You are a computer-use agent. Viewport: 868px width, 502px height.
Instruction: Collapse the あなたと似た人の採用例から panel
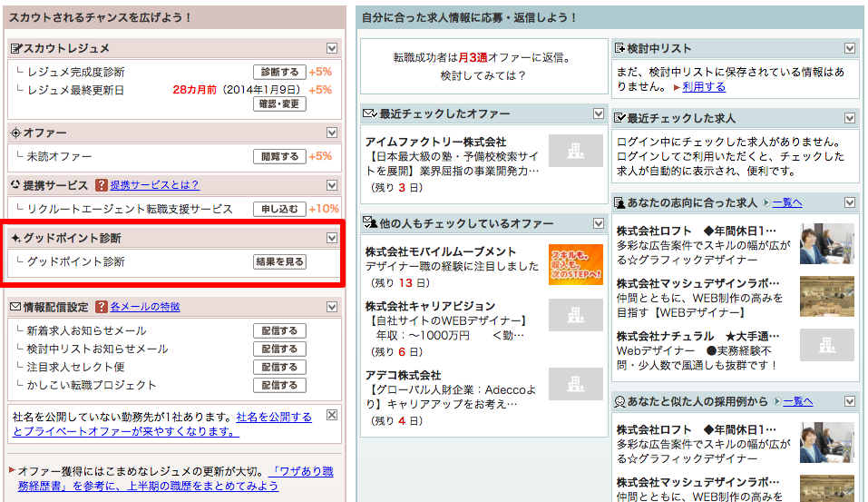[850, 401]
